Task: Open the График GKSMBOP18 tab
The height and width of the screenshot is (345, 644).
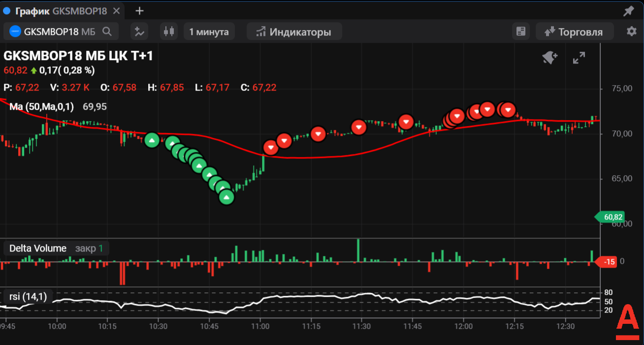Action: coord(61,10)
